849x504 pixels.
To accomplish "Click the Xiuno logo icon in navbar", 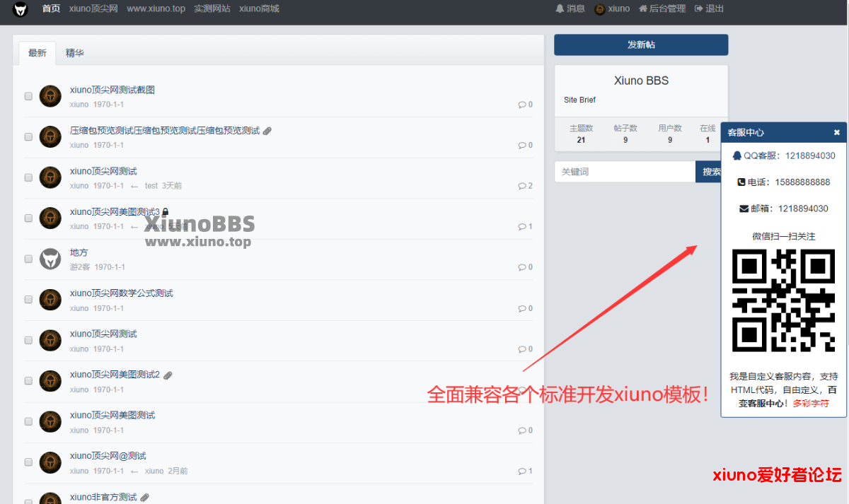I will pos(20,9).
